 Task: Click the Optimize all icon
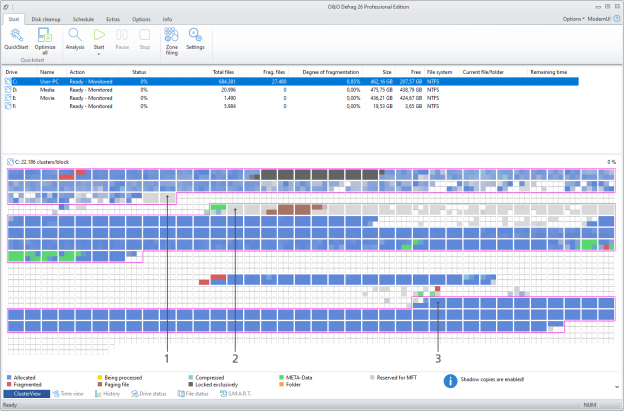[x=45, y=35]
